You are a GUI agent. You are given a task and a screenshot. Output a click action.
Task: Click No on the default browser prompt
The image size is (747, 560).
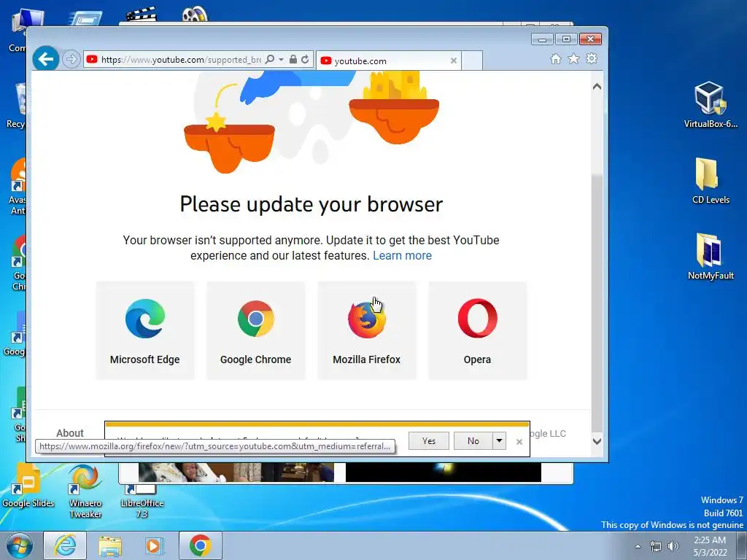[x=473, y=441]
